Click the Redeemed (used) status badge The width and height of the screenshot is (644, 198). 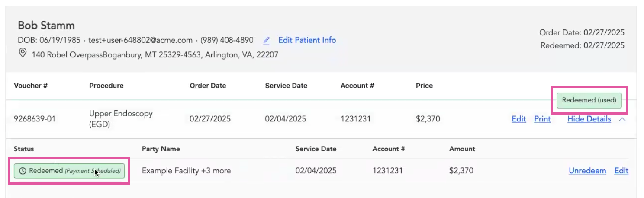click(589, 100)
